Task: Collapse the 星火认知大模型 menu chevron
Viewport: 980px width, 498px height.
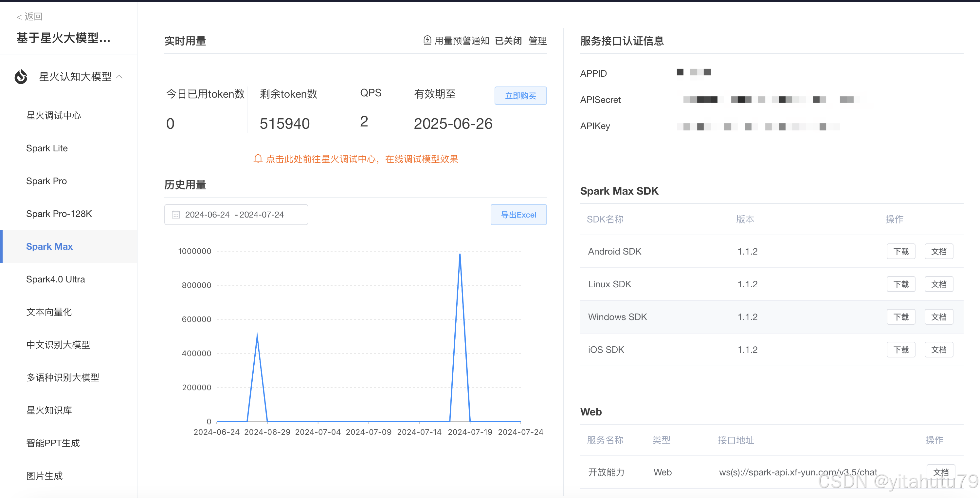Action: coord(119,77)
